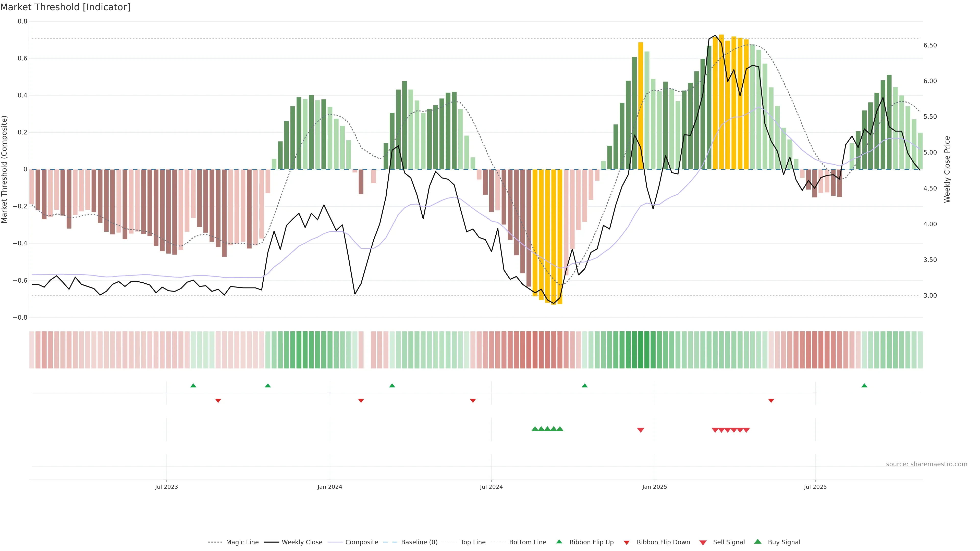Screen dimensions: 980x551
Task: Select the Bottom Line legend entry
Action: (x=527, y=542)
